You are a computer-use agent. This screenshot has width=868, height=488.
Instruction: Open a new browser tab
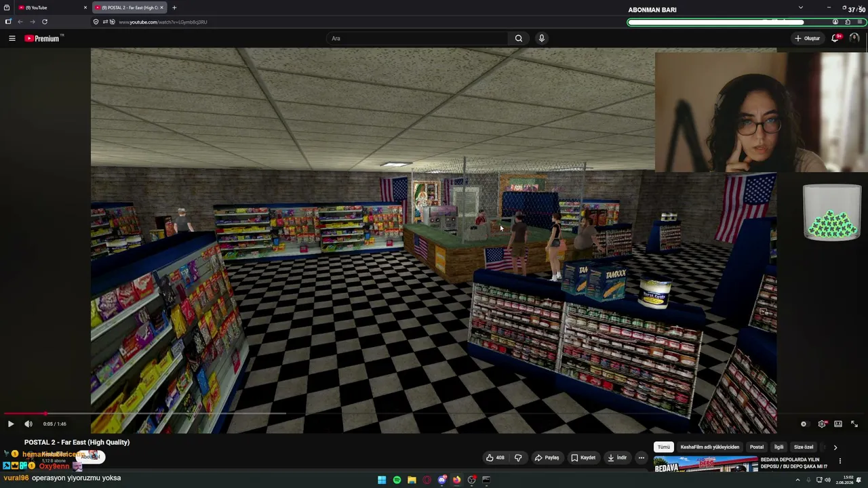click(174, 7)
